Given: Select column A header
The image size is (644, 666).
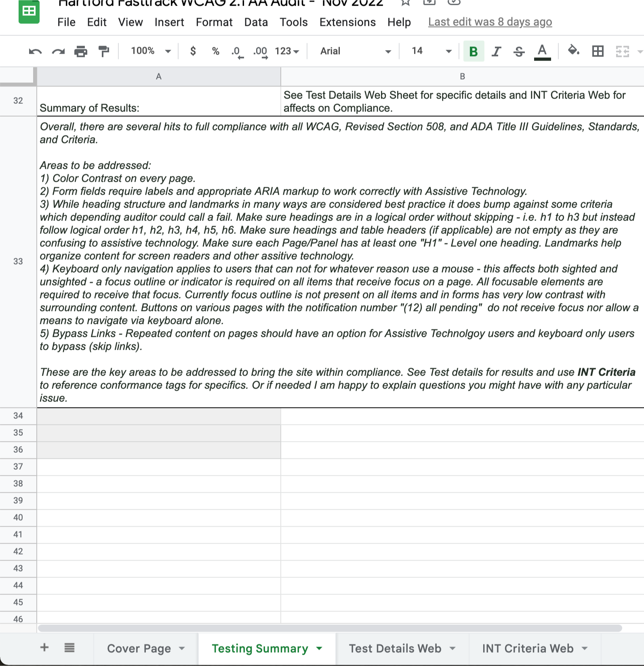Looking at the screenshot, I should click(x=159, y=76).
